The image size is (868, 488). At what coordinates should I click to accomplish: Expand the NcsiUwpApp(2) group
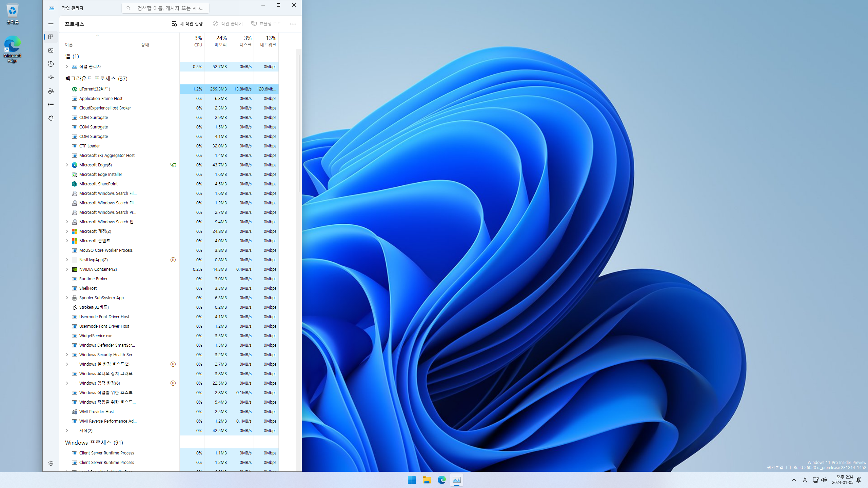pyautogui.click(x=67, y=260)
